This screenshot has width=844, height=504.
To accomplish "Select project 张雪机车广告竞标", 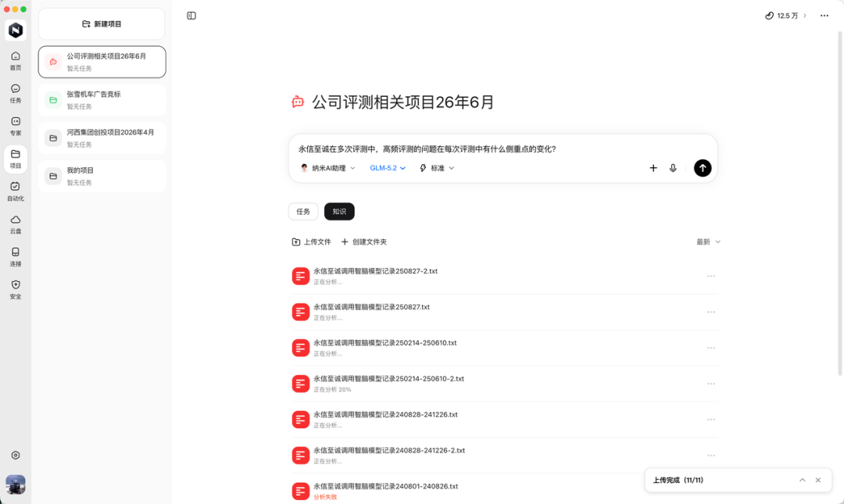I will 102,100.
